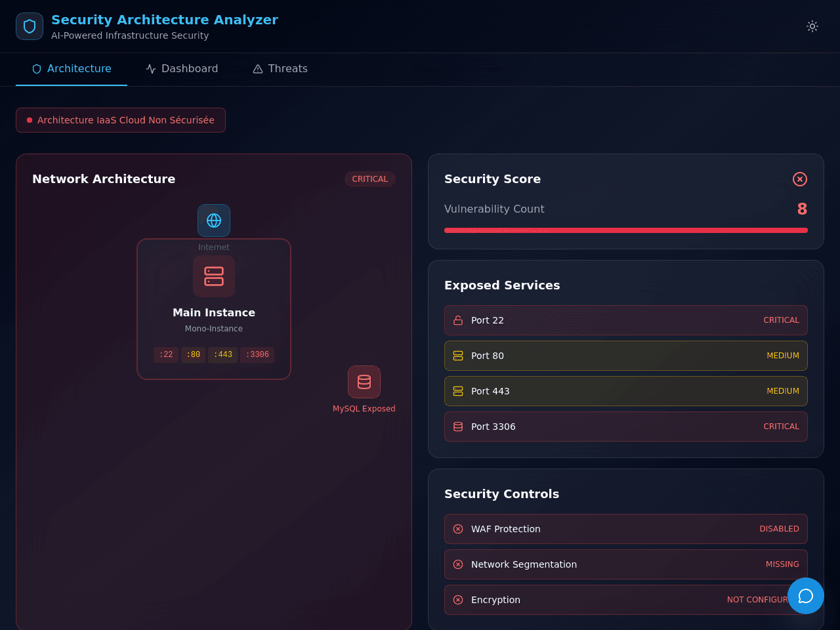This screenshot has width=840, height=630.
Task: Select the WAF Protection row
Action: pos(626,529)
